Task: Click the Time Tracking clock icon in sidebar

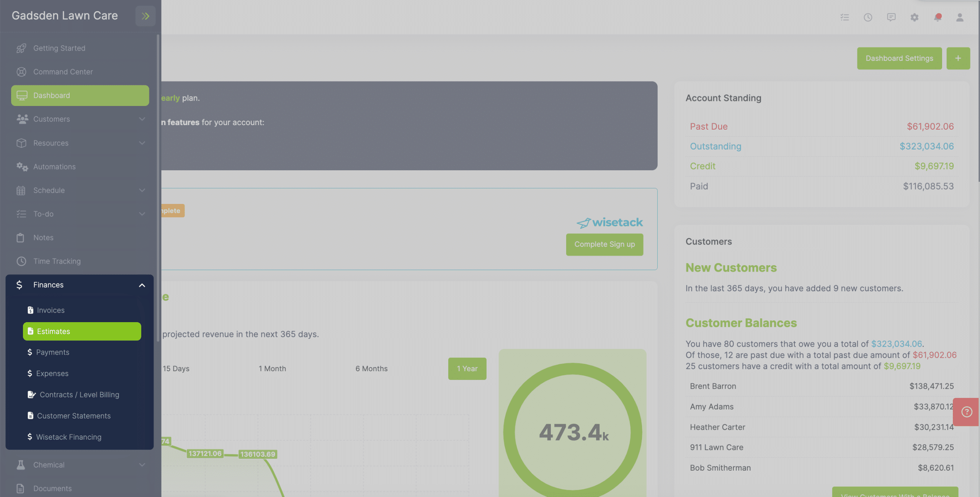Action: click(x=21, y=261)
